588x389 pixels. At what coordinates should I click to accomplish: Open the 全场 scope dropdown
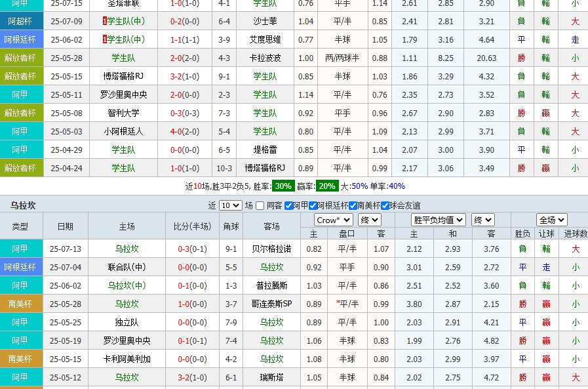point(551,220)
